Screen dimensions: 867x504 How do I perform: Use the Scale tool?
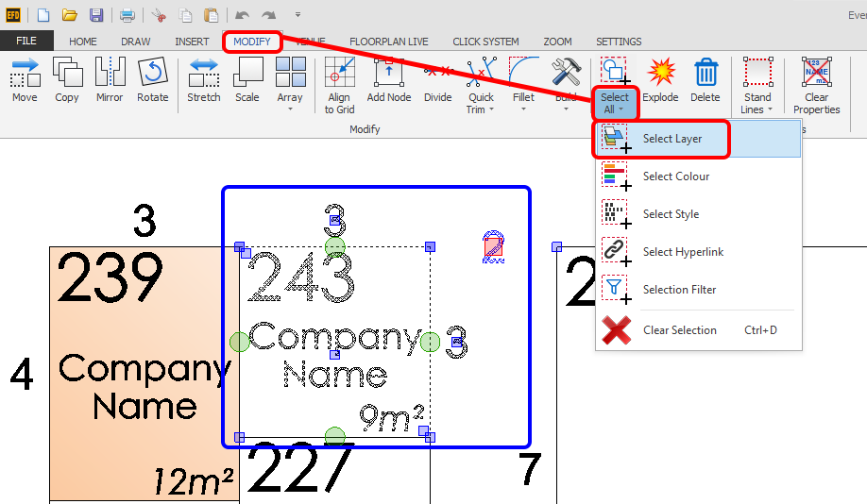pos(247,79)
